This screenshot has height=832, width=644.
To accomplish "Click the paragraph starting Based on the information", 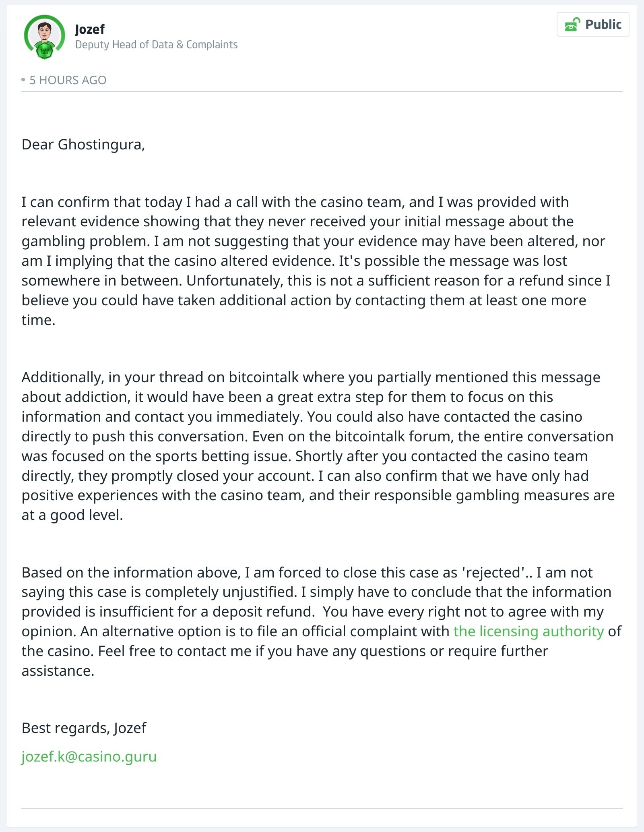I will (321, 621).
